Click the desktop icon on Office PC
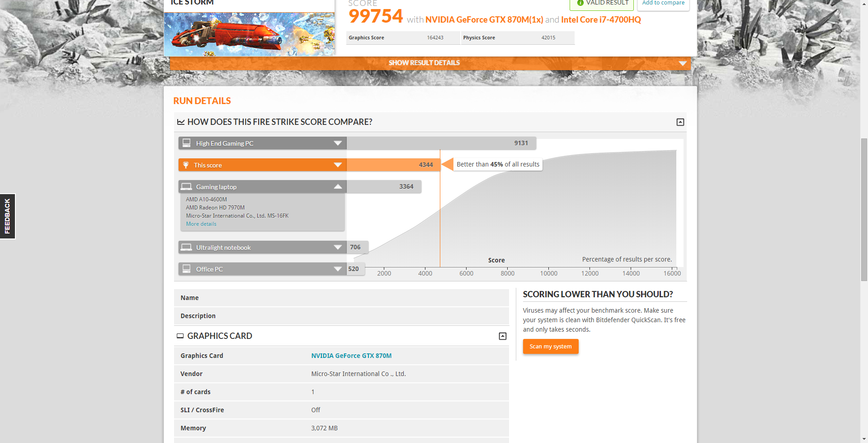868x443 pixels. pos(186,269)
